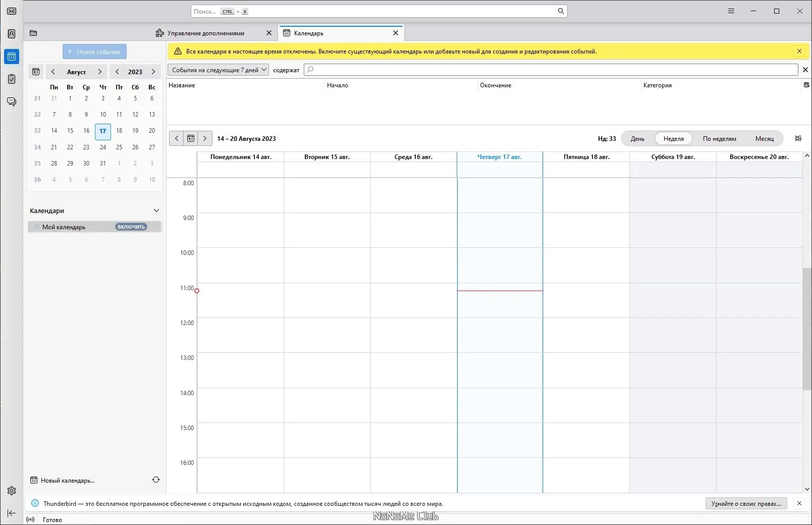The image size is (812, 525).
Task: Close the Thunderbird rights notification bar
Action: (799, 503)
